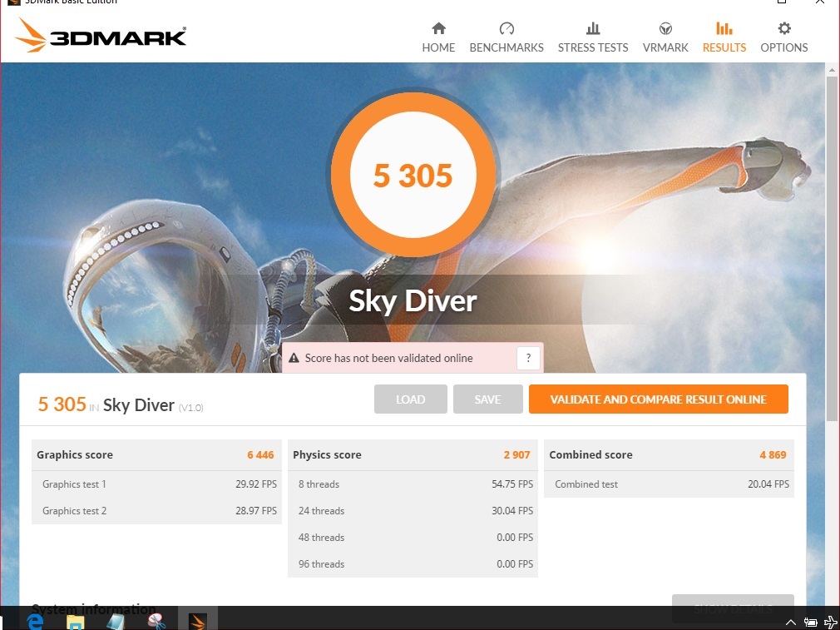The height and width of the screenshot is (630, 840).
Task: Click the Physics score heading
Action: coord(327,455)
